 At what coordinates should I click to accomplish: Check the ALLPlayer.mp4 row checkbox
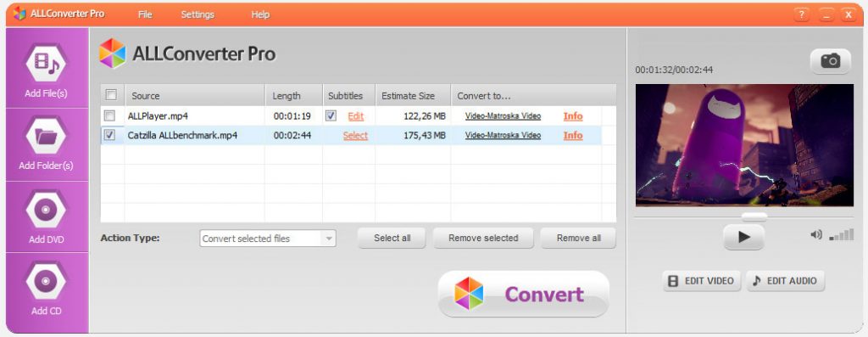[x=109, y=115]
